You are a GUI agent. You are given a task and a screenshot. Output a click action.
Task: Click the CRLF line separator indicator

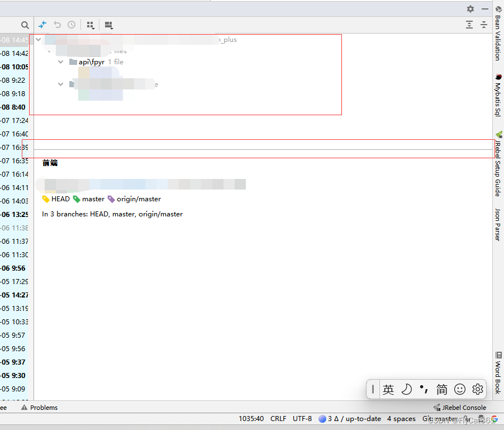coord(278,418)
